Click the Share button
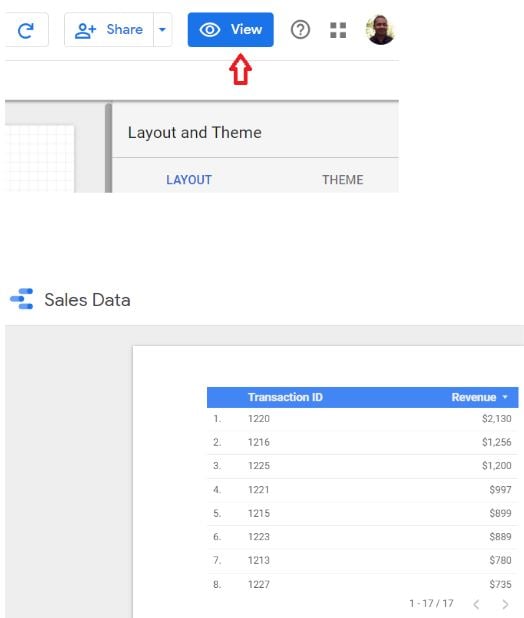Viewport: 524px width, 618px height. click(109, 30)
